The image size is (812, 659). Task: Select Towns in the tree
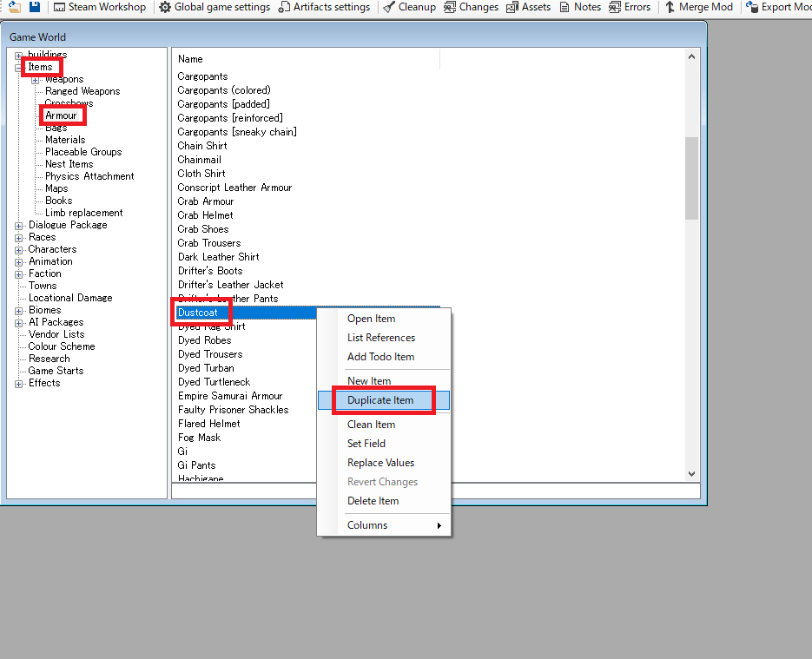(43, 286)
